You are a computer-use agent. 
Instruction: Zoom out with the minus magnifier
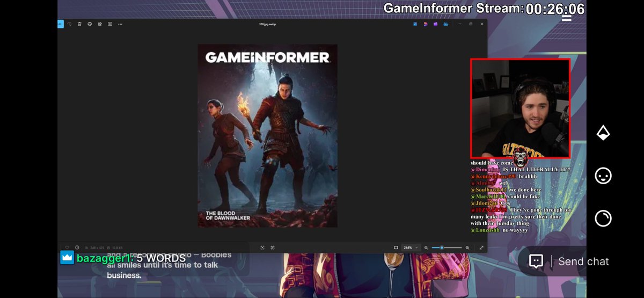[426, 248]
